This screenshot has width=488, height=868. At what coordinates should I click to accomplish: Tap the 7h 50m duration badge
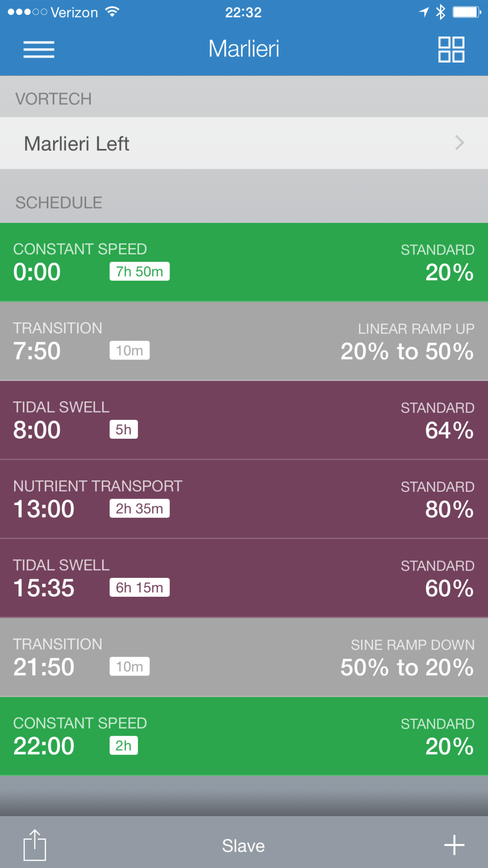tap(140, 272)
